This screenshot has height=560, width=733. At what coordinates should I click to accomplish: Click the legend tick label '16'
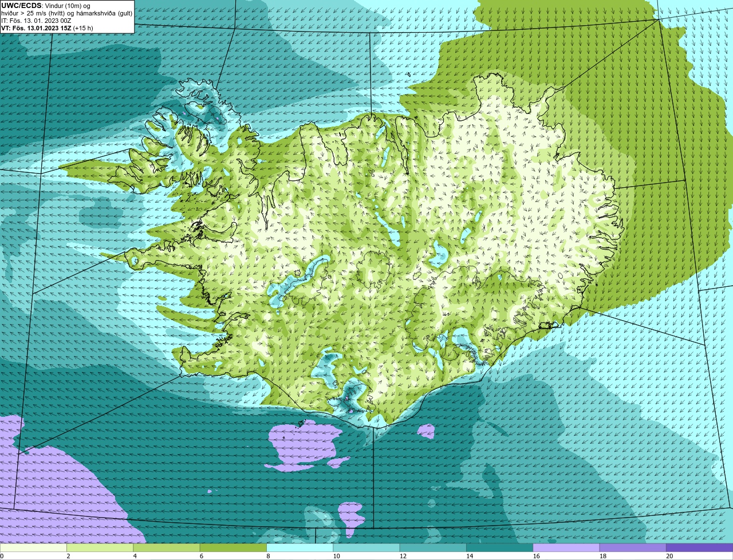tap(536, 556)
